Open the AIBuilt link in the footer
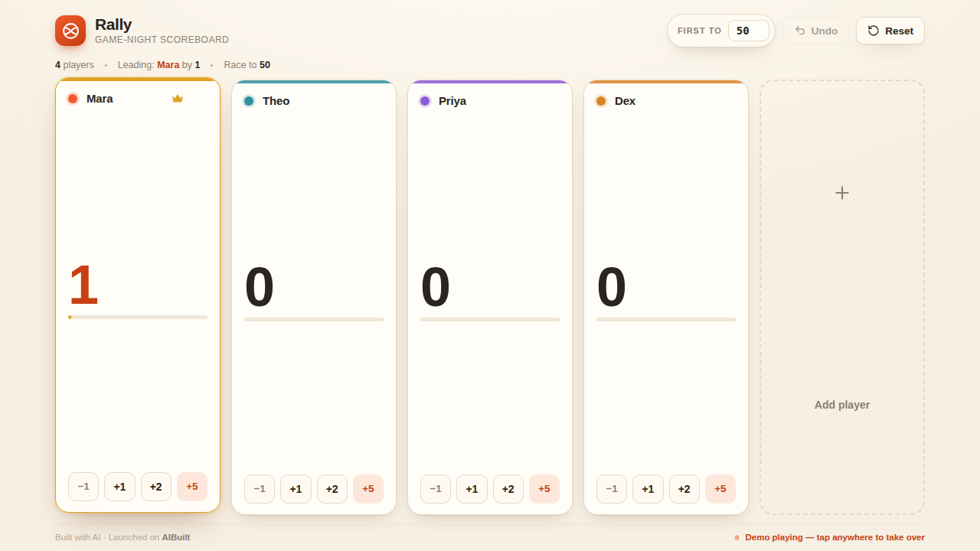The width and height of the screenshot is (980, 551). [176, 537]
